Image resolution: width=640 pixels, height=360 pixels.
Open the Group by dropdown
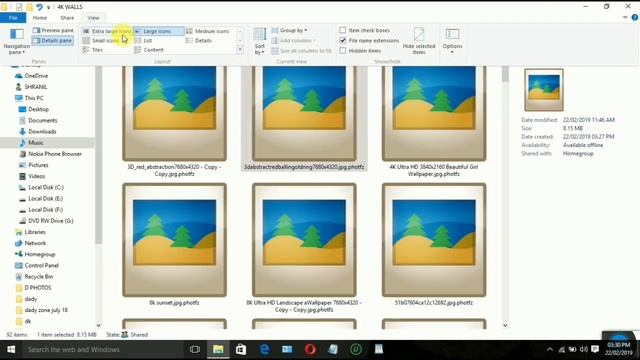[x=289, y=30]
